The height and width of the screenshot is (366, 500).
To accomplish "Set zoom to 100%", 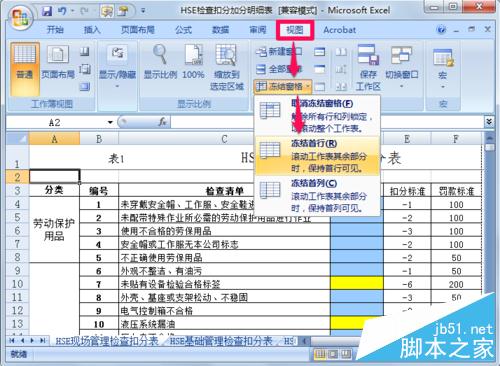I will (x=193, y=63).
